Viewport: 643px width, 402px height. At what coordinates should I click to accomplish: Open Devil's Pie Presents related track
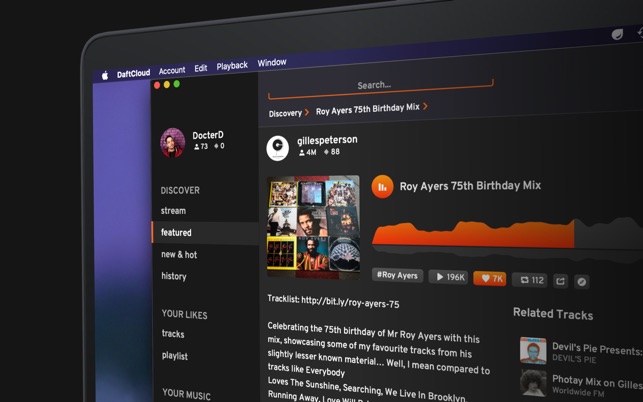(597, 349)
